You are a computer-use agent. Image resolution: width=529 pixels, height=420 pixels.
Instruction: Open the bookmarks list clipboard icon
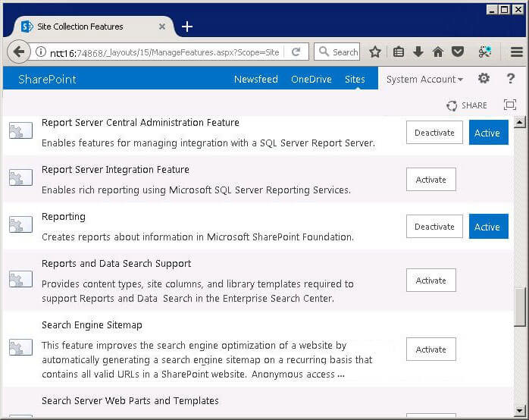[399, 52]
